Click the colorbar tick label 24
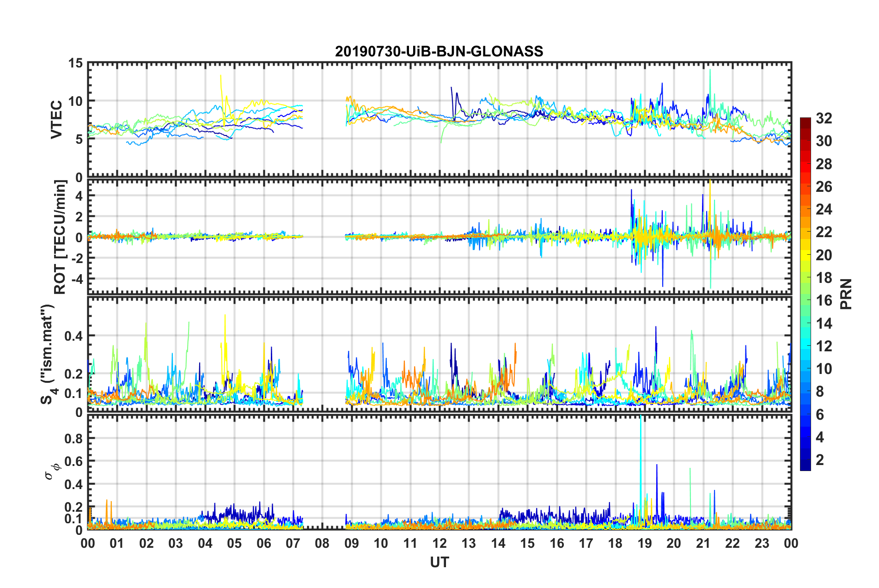Viewport: 879px width, 588px height. (824, 209)
